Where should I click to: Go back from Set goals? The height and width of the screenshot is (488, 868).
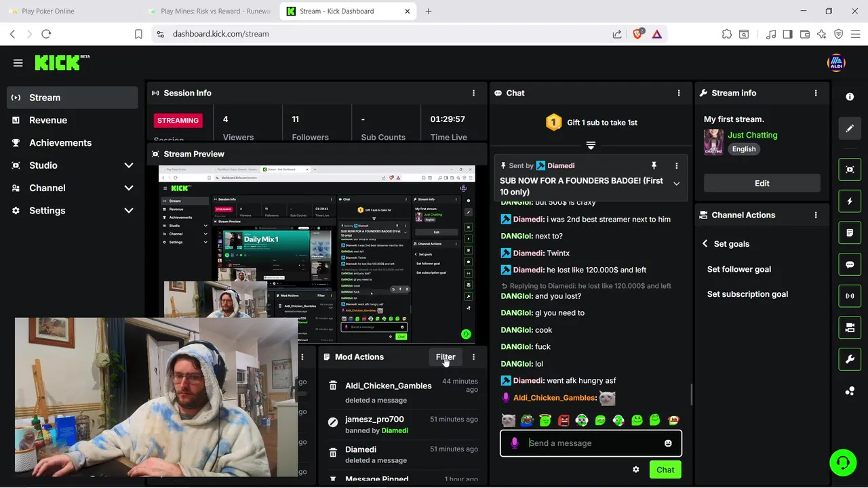pos(705,244)
